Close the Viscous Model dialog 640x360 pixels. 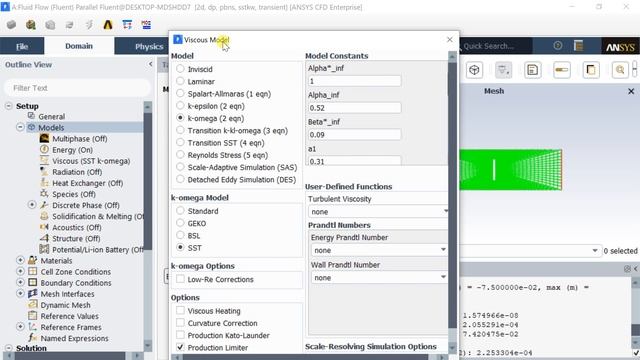coord(449,40)
